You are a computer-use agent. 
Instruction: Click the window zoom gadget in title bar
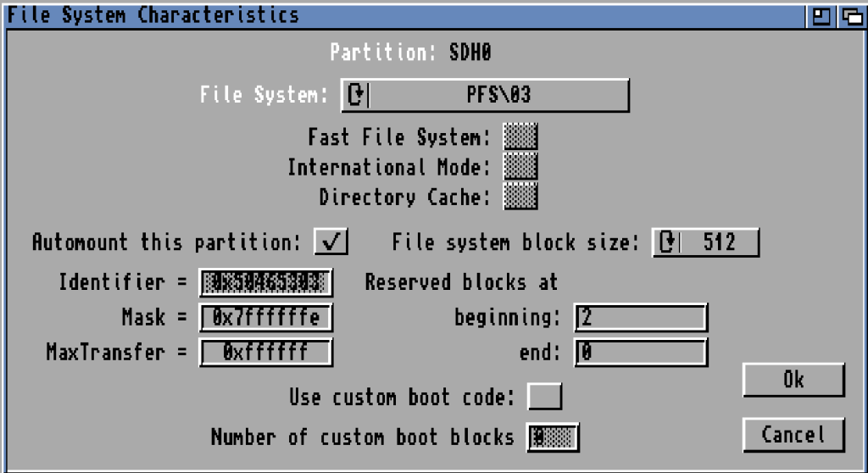821,16
